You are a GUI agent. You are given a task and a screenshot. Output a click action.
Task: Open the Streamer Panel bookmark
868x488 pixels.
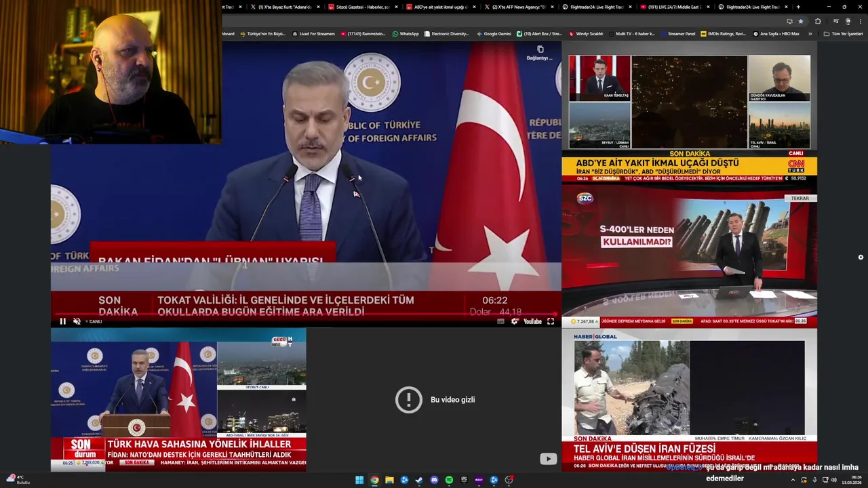[677, 33]
